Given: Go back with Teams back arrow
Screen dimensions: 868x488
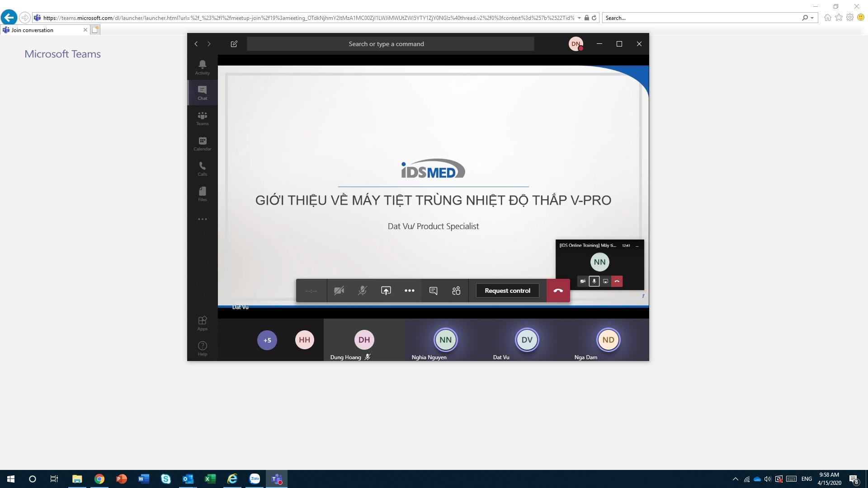Looking at the screenshot, I should pos(196,44).
